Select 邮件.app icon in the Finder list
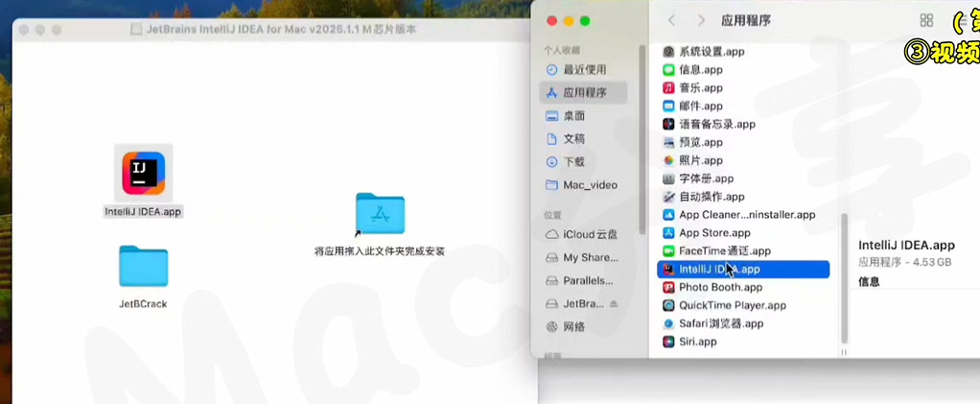This screenshot has width=980, height=404. 668,107
